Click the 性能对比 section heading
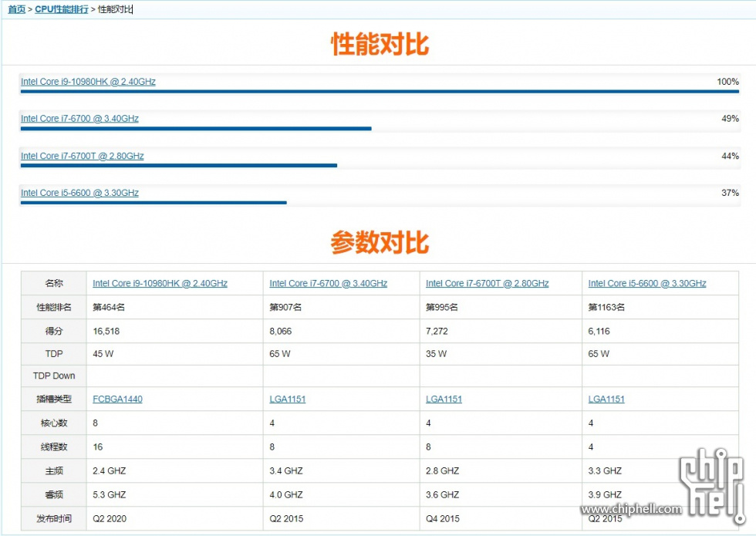The image size is (756, 536). click(380, 44)
